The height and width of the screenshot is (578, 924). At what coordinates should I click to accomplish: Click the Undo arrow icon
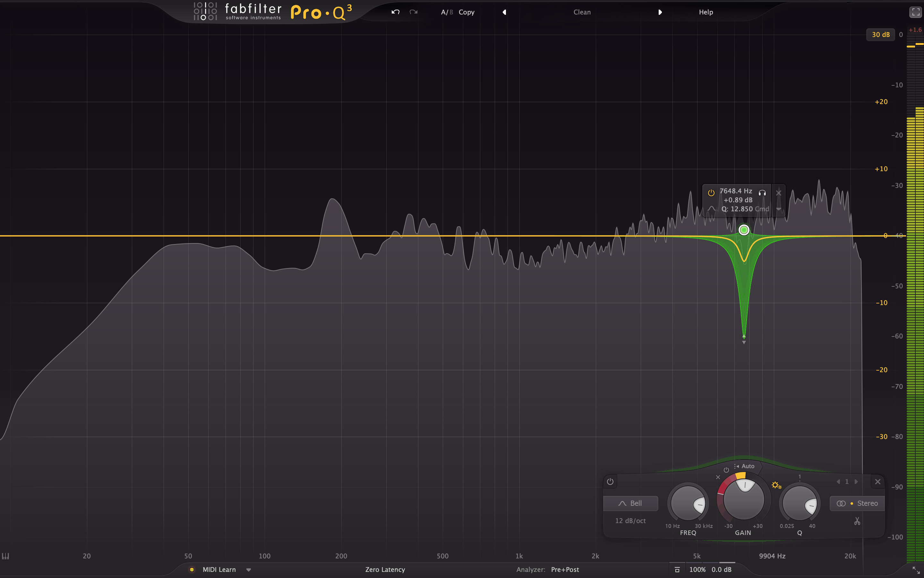[x=395, y=12]
